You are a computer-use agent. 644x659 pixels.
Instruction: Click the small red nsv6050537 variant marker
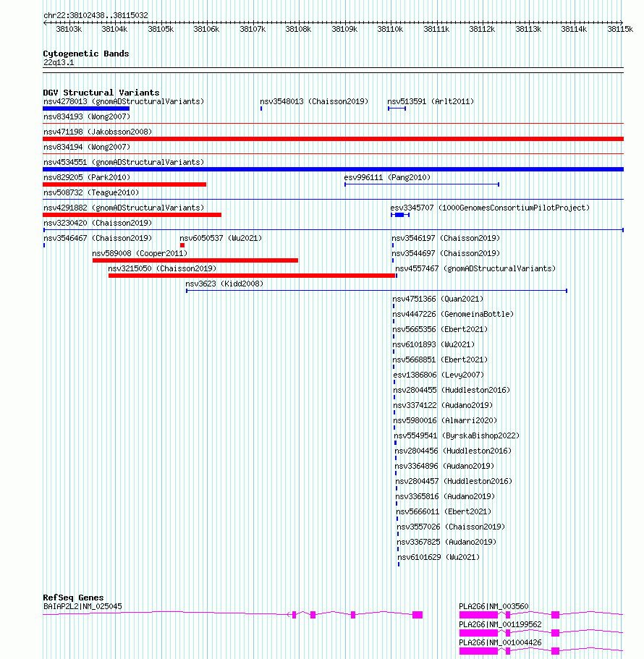point(182,245)
